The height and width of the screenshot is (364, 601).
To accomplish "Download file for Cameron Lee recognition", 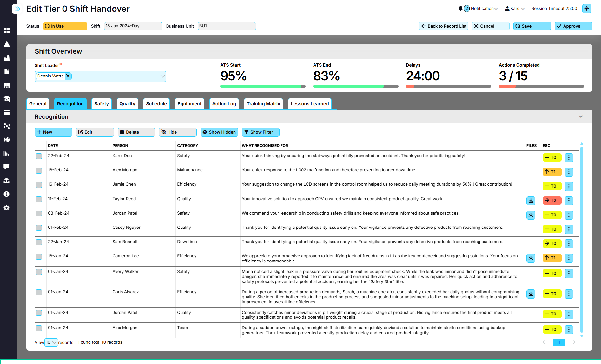I will [x=531, y=258].
